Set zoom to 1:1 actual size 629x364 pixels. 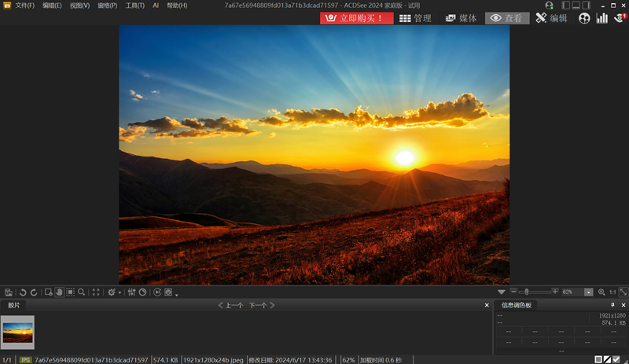[612, 292]
